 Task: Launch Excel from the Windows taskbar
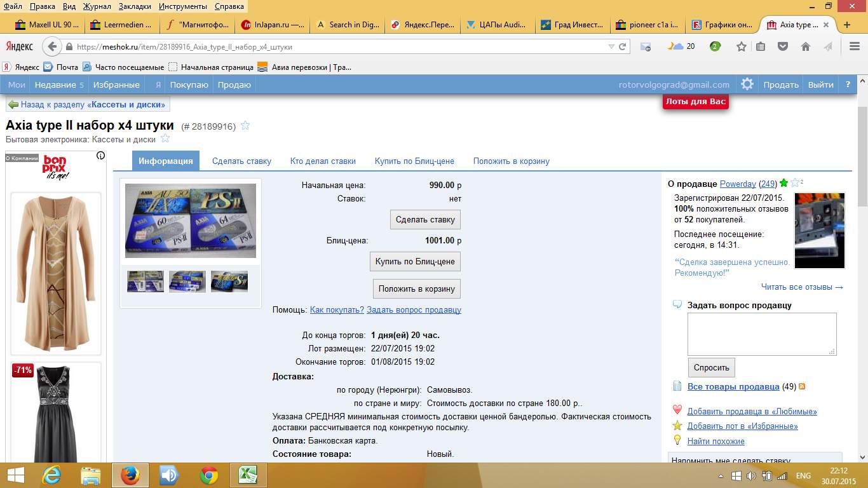click(x=247, y=475)
